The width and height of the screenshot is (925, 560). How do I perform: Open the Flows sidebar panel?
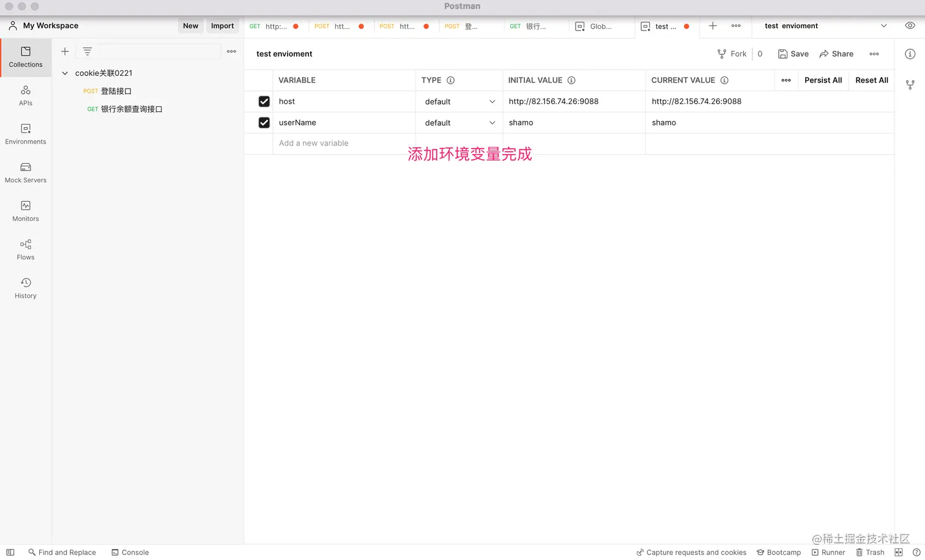pos(26,250)
